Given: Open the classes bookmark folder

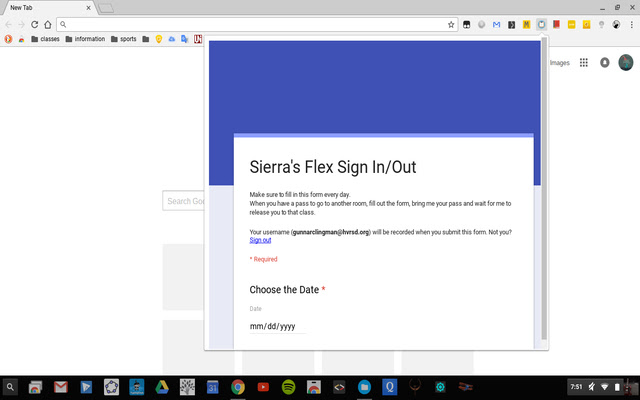Looking at the screenshot, I should [x=45, y=39].
